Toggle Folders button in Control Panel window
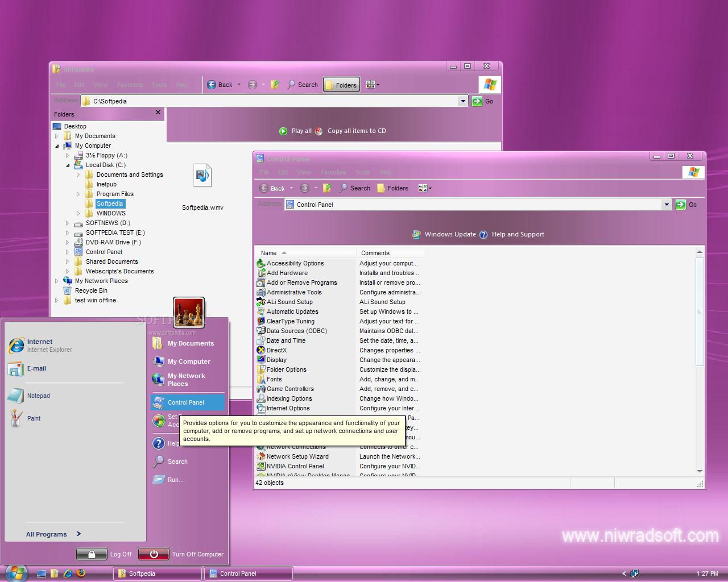The image size is (728, 582). click(392, 188)
